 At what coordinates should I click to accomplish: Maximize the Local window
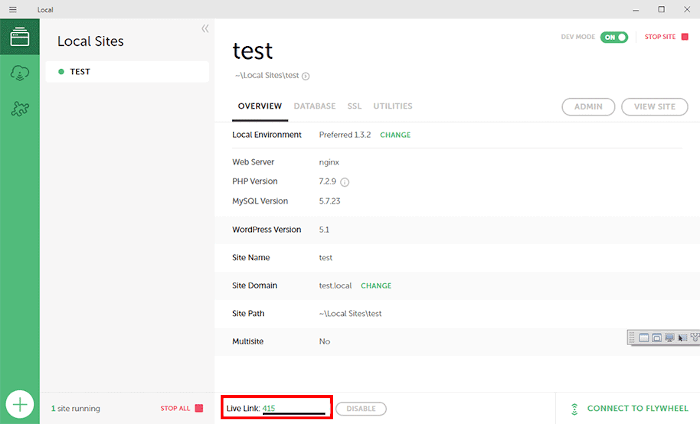(661, 9)
